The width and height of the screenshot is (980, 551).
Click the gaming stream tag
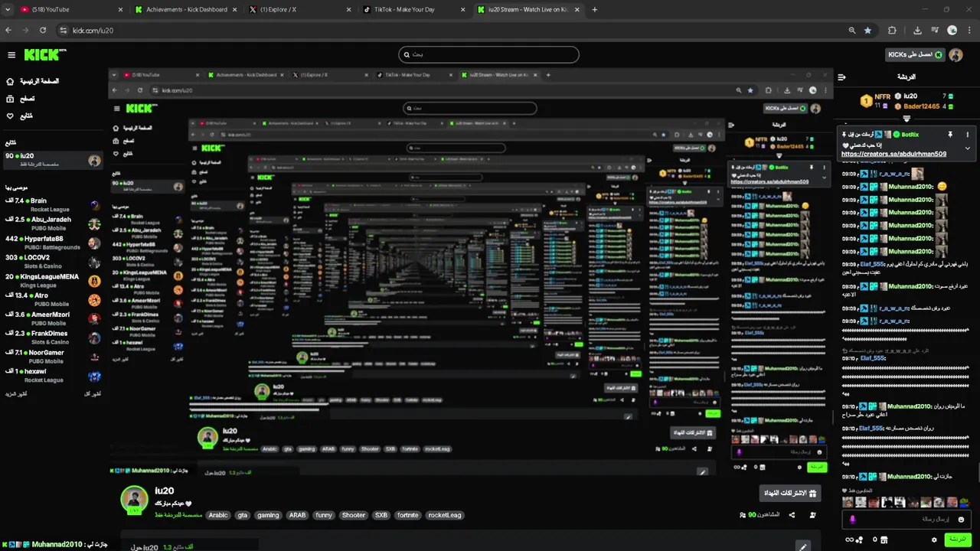point(268,515)
